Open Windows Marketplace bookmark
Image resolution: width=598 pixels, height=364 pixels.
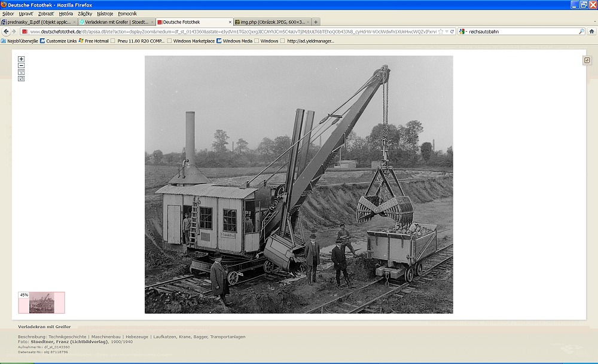(193, 41)
